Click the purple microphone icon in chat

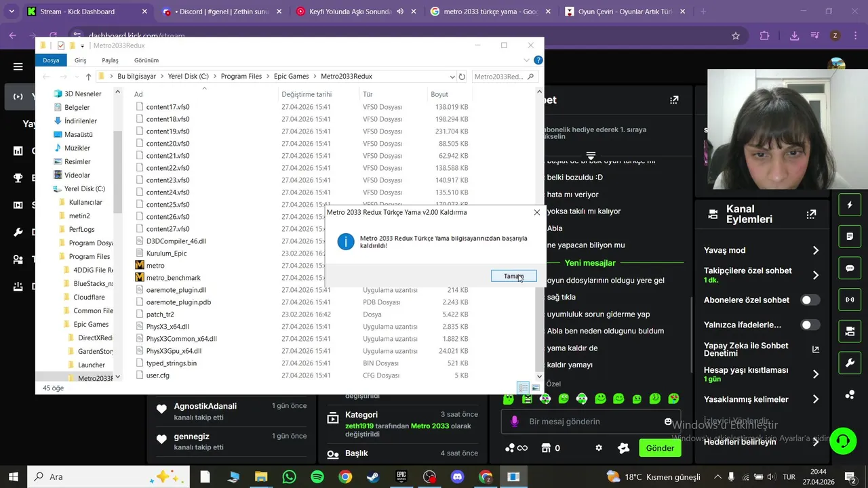(515, 422)
